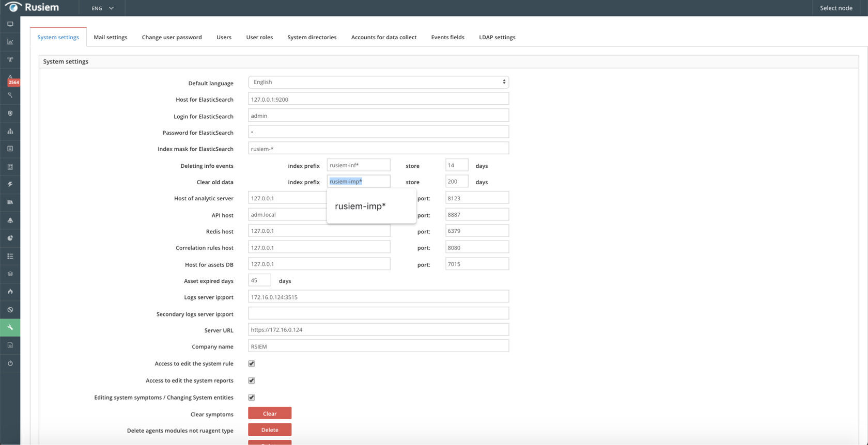Click the bell notifications sidebar icon

[x=10, y=220]
